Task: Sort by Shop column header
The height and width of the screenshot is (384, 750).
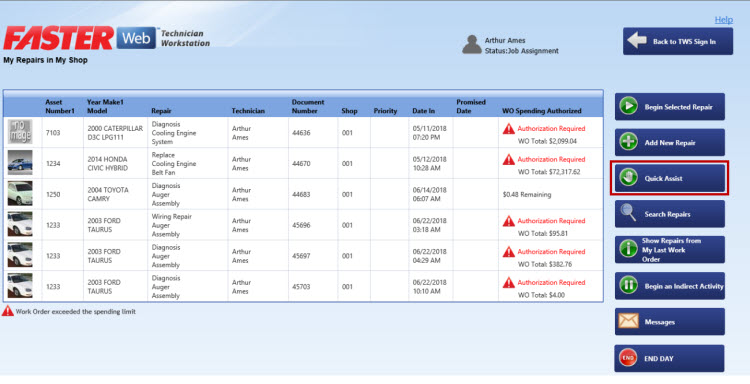Action: (349, 111)
